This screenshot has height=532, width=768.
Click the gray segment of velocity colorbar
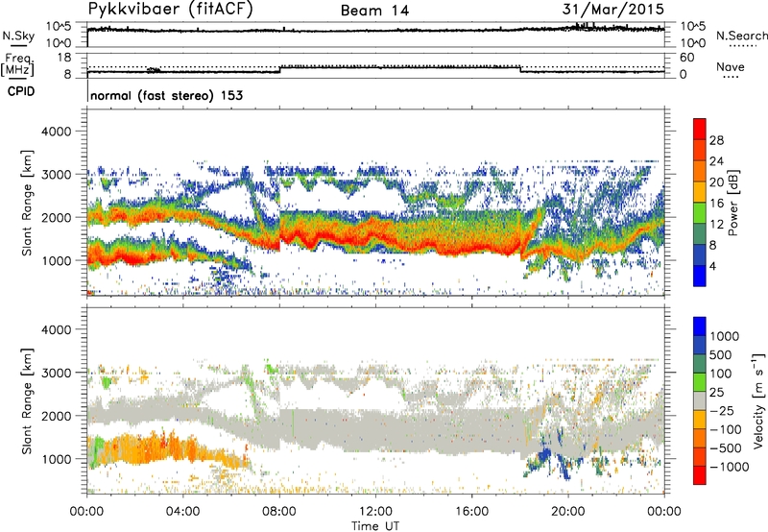point(700,401)
